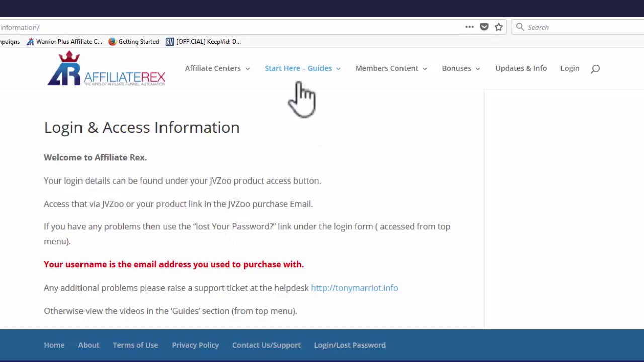
Task: Open the tonymarriot.info helpdesk link
Action: pyautogui.click(x=355, y=288)
